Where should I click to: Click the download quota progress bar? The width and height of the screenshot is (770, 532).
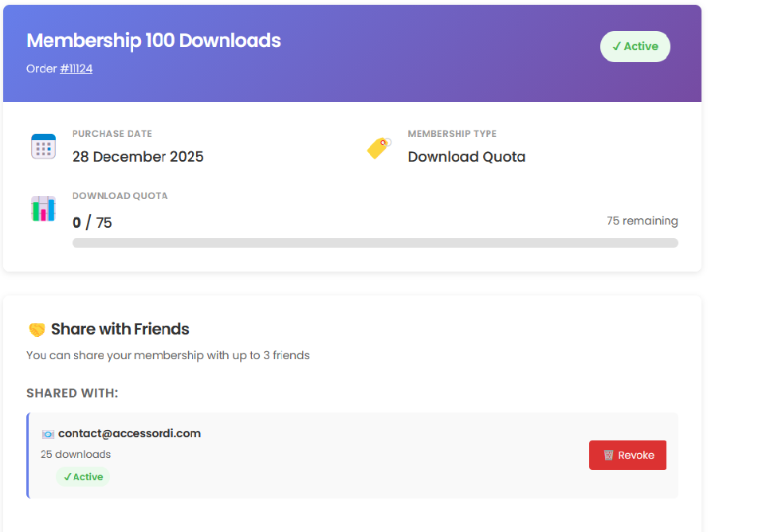click(x=375, y=243)
